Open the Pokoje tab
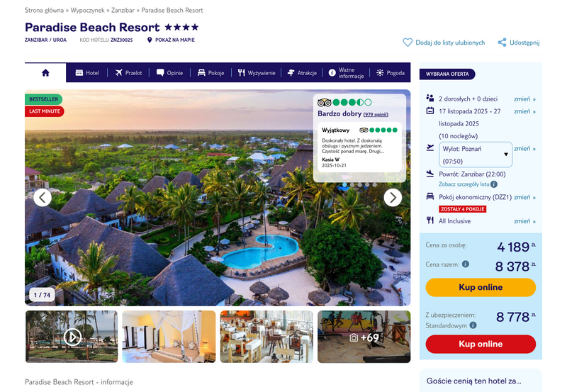 click(x=210, y=73)
